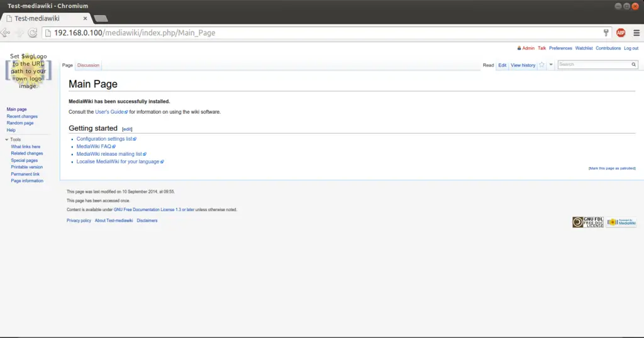Open Privacy policy link

point(79,221)
